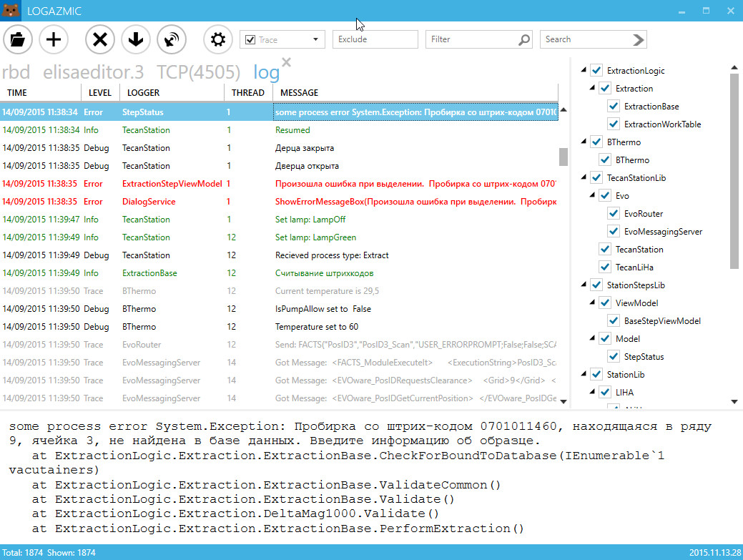The width and height of the screenshot is (743, 560).
Task: Close the log tab with its X
Action: pyautogui.click(x=286, y=62)
